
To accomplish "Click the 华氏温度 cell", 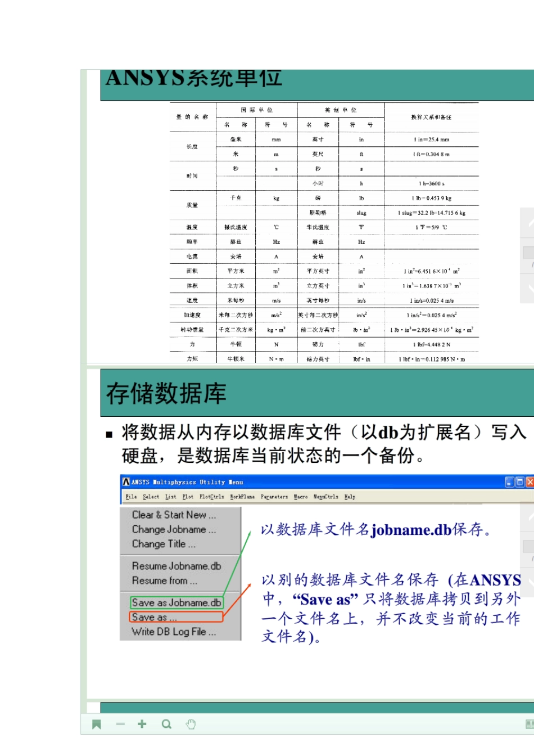I will click(318, 227).
